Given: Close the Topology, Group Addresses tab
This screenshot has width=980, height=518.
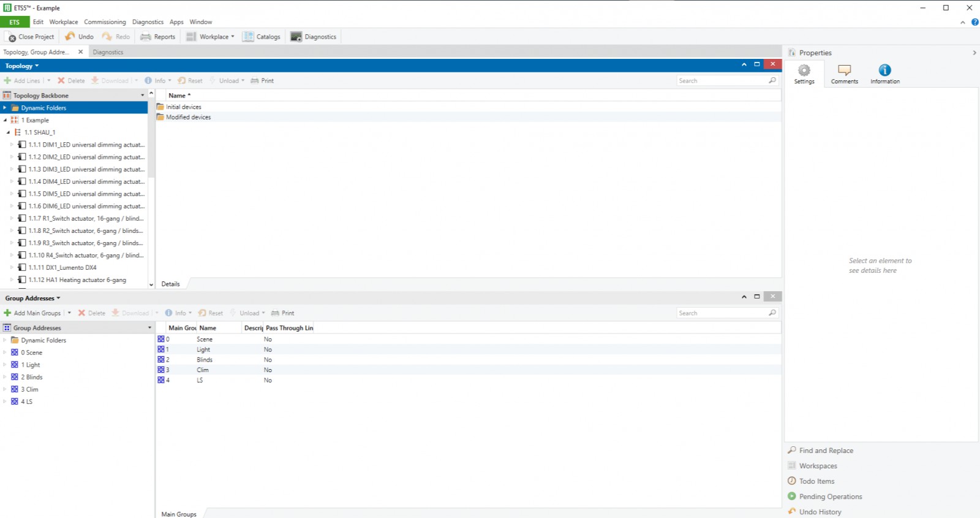Looking at the screenshot, I should coord(80,52).
